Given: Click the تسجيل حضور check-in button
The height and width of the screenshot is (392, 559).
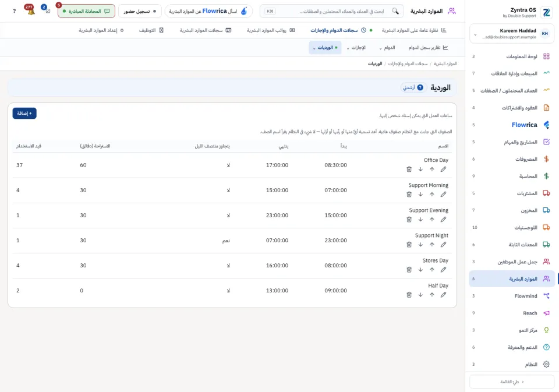Looking at the screenshot, I should (x=140, y=11).
